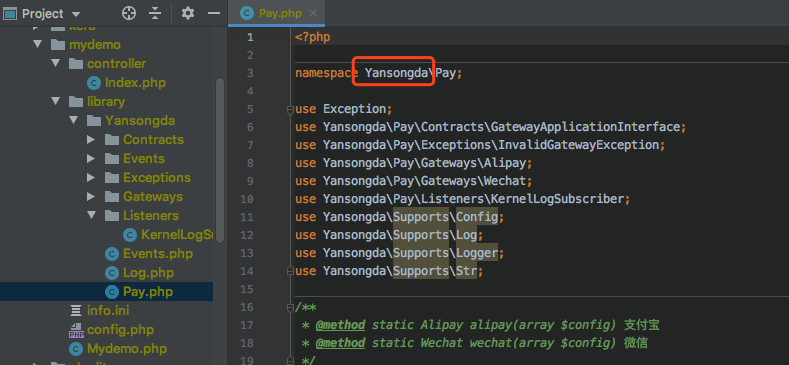The width and height of the screenshot is (789, 365).
Task: Expand the Contracts folder
Action: 91,139
